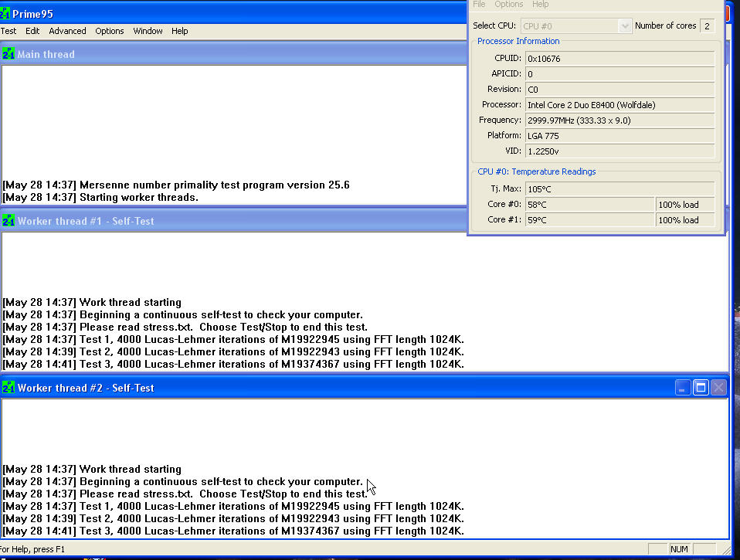Image resolution: width=740 pixels, height=560 pixels.
Task: Click the Main thread window icon
Action: point(8,54)
